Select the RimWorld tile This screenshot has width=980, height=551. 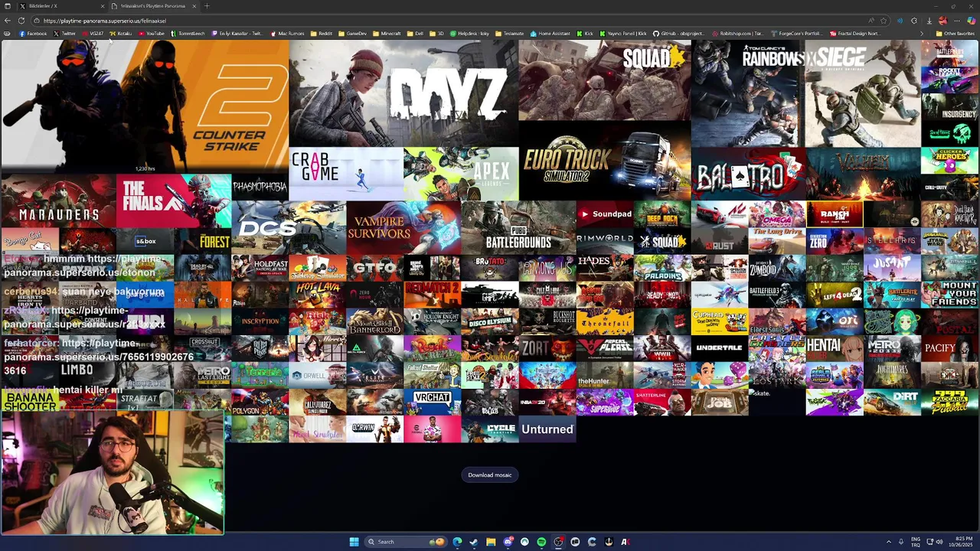click(605, 240)
